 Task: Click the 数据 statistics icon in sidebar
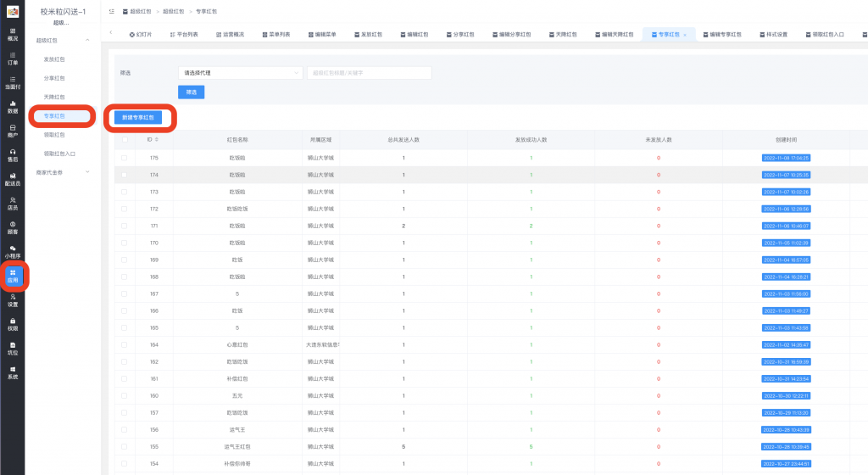[13, 106]
